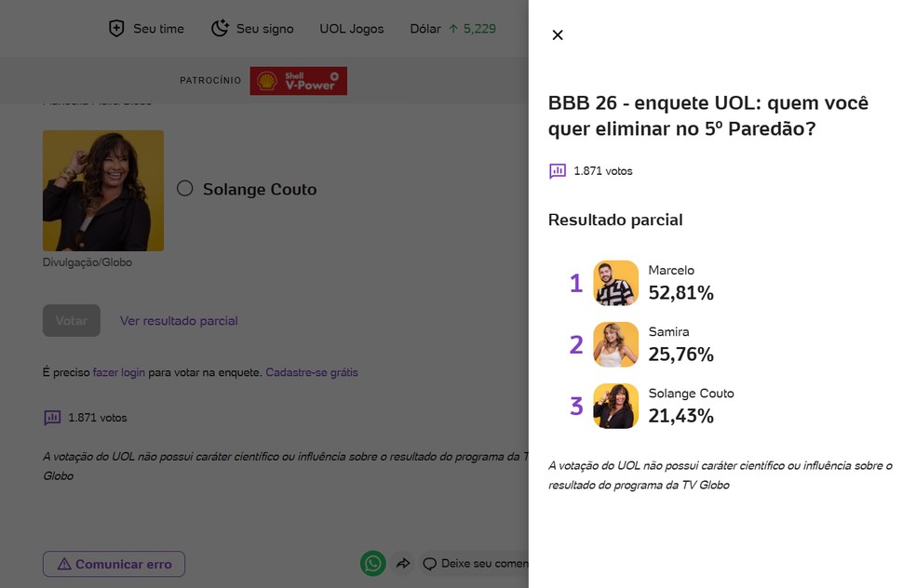This screenshot has height=588, width=916.
Task: Select the Solange Couto radio button
Action: pyautogui.click(x=185, y=189)
